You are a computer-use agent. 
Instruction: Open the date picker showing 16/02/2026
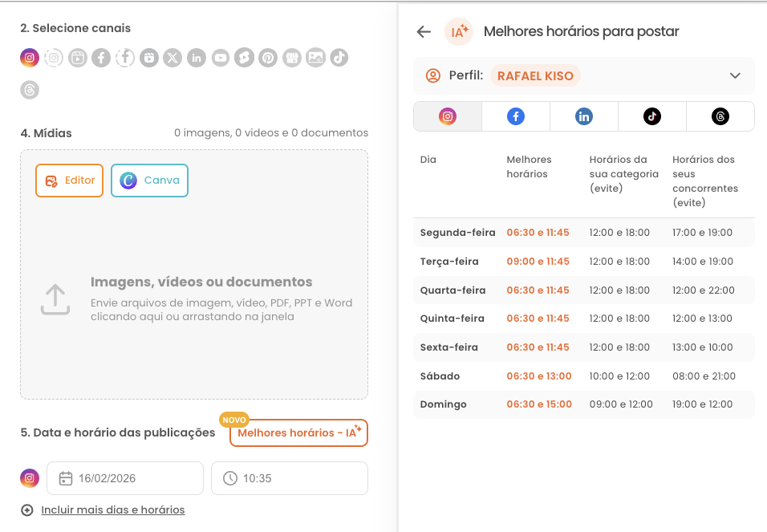[x=124, y=477]
